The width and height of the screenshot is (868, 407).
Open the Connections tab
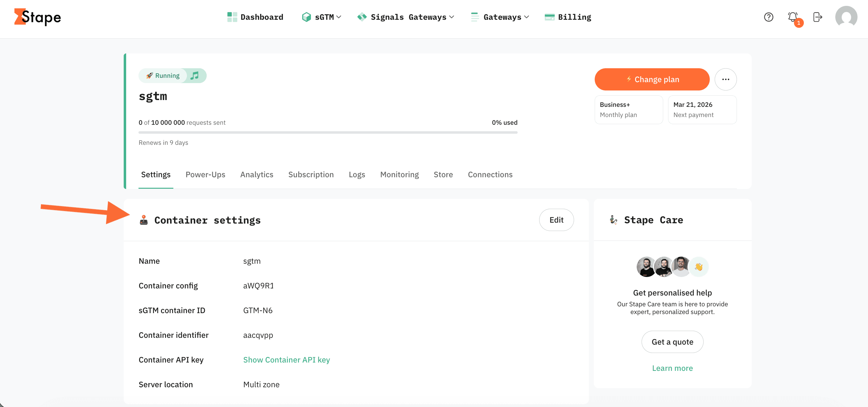point(490,174)
